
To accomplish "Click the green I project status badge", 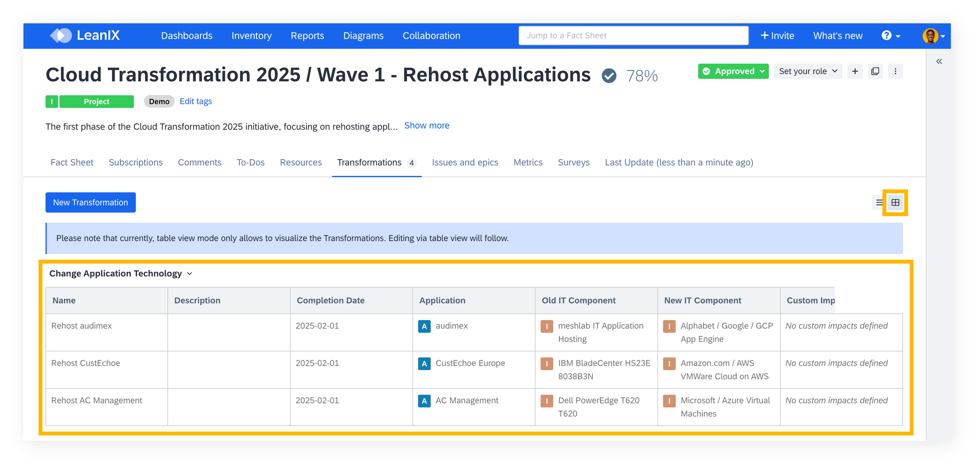I will pyautogui.click(x=52, y=102).
